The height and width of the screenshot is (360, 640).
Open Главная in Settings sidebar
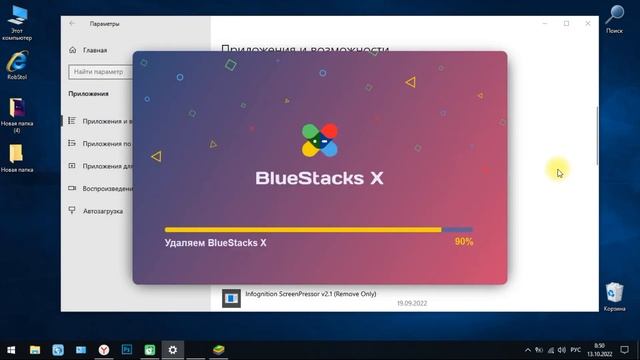point(95,50)
